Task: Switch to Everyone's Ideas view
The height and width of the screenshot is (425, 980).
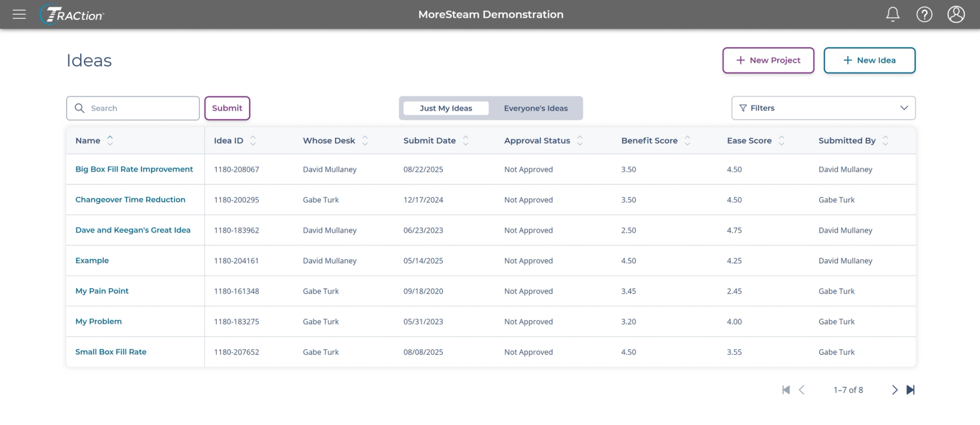Action: tap(535, 108)
